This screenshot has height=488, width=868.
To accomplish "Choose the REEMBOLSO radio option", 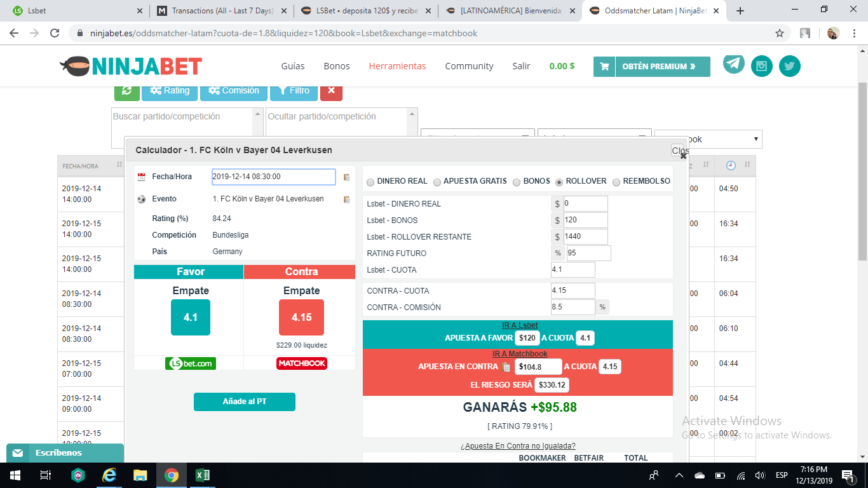I will point(616,182).
